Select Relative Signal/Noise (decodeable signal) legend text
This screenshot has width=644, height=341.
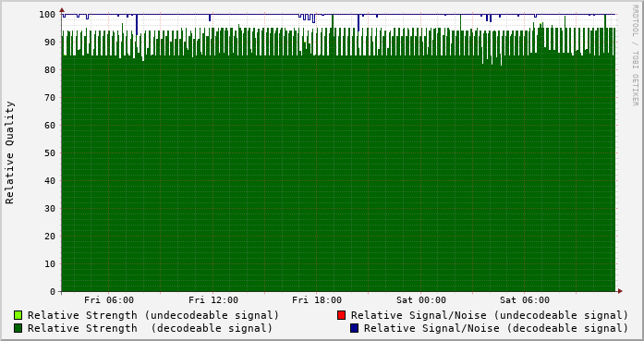pos(496,328)
